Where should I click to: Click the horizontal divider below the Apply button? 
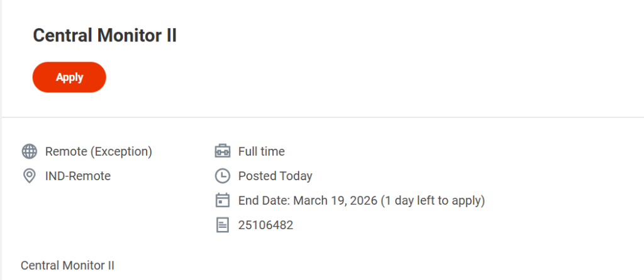tap(322, 117)
